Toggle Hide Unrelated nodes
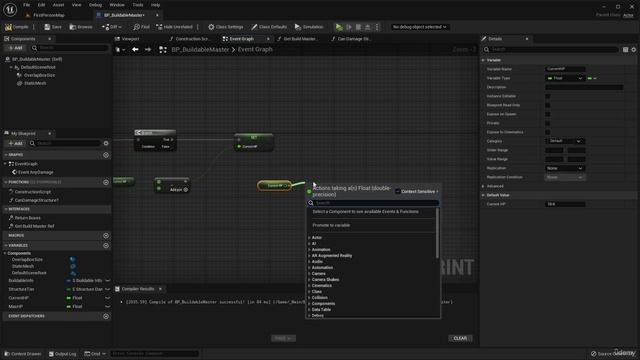Screen dimensions: 640x360 (x=174, y=27)
